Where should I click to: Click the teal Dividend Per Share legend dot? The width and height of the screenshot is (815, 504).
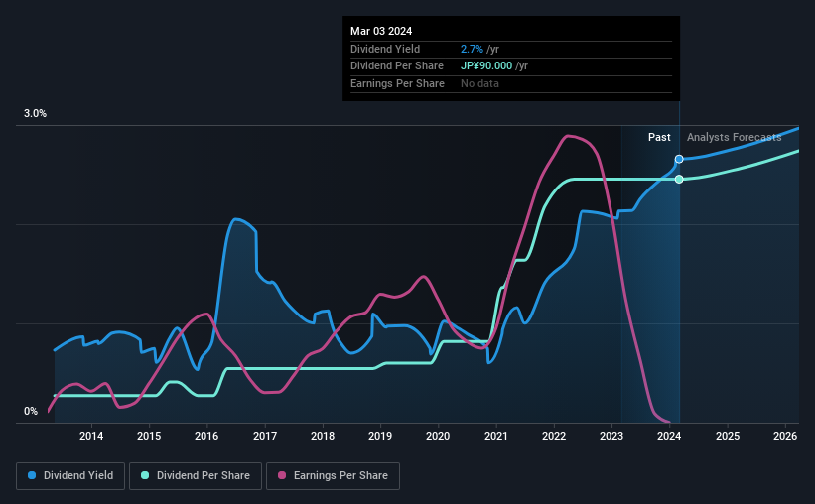145,475
